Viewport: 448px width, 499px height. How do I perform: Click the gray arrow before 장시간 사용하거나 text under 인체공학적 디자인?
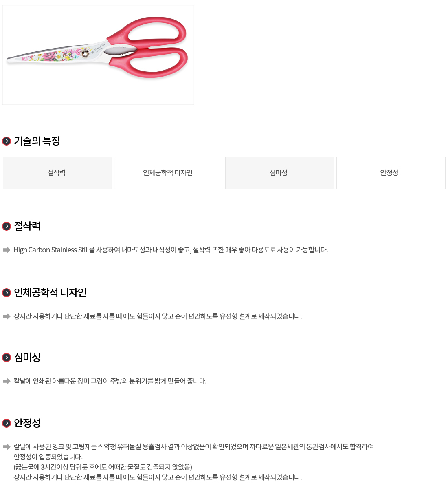[x=7, y=316]
